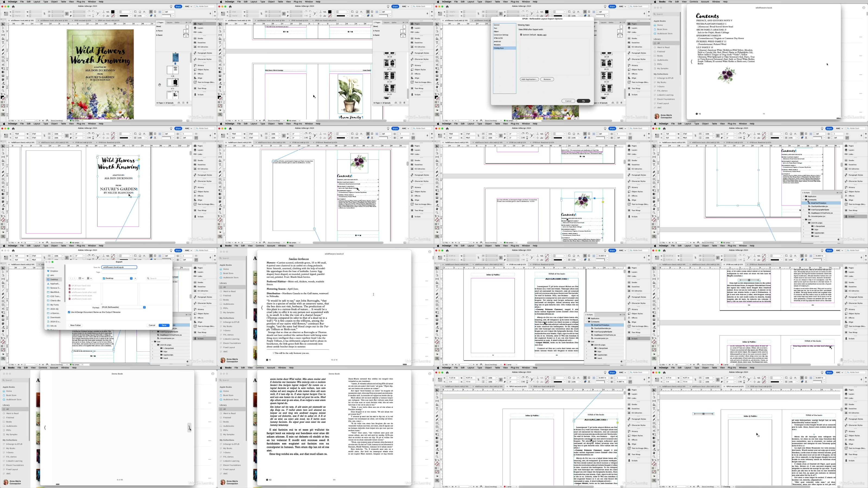868x488 pixels.
Task: Open AMC workspace switcher in book-cover window
Action: click(x=188, y=7)
